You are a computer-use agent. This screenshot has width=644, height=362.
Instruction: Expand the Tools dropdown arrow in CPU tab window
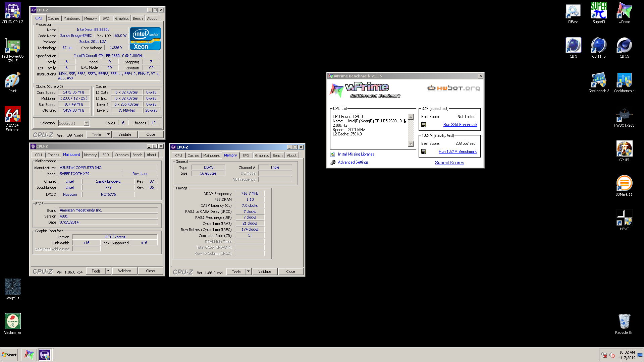tap(108, 134)
